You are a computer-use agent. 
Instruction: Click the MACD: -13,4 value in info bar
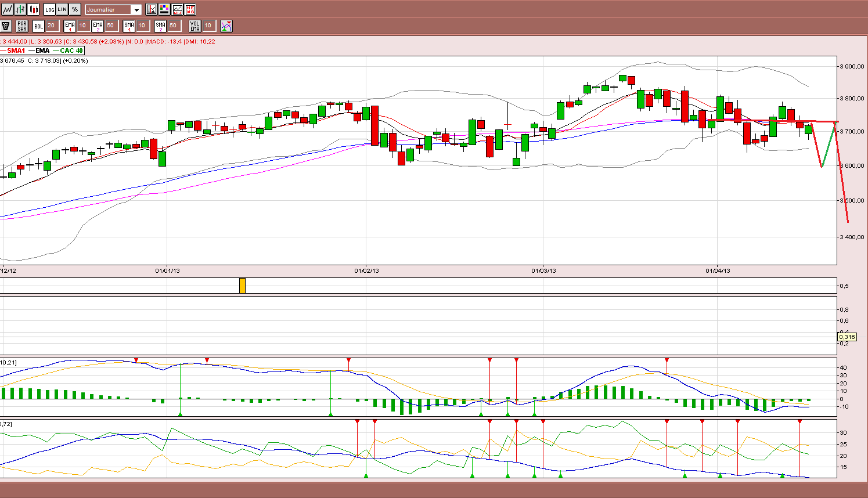pyautogui.click(x=164, y=42)
